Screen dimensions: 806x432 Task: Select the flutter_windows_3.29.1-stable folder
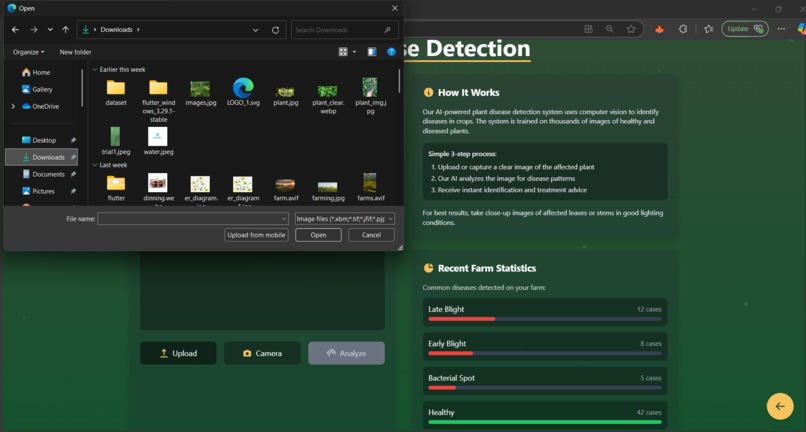pos(158,101)
